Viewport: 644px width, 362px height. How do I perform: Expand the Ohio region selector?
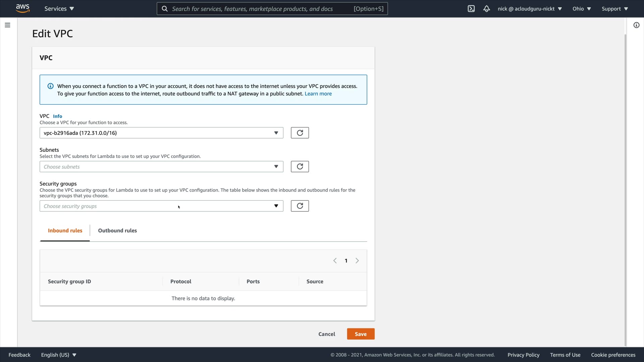point(581,9)
